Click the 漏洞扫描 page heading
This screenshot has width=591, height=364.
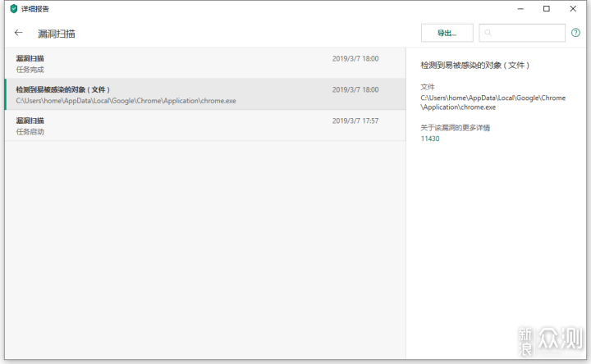tap(57, 34)
